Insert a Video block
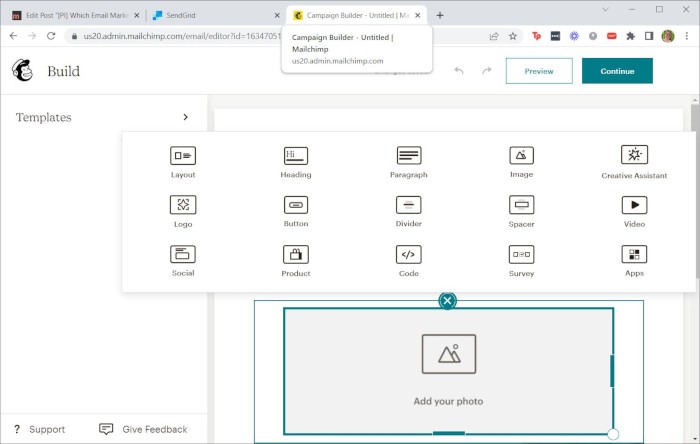Image resolution: width=700 pixels, height=444 pixels. 634,211
